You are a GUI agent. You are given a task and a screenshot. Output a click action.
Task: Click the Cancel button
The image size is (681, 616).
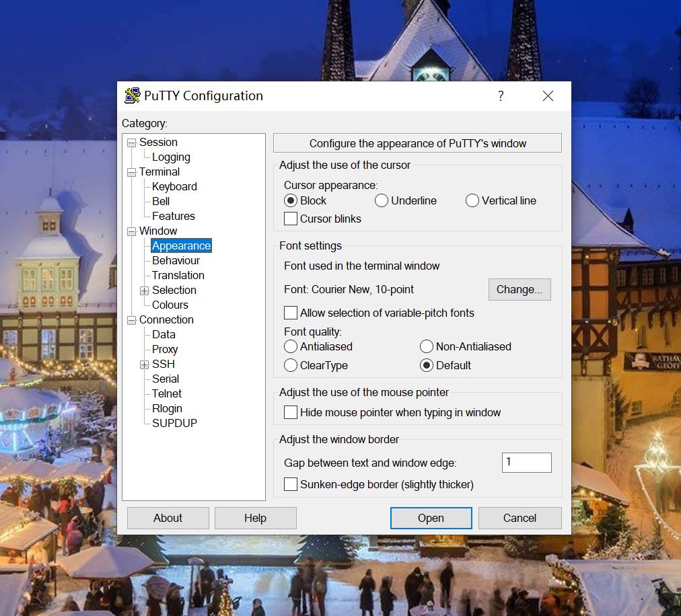pyautogui.click(x=520, y=518)
